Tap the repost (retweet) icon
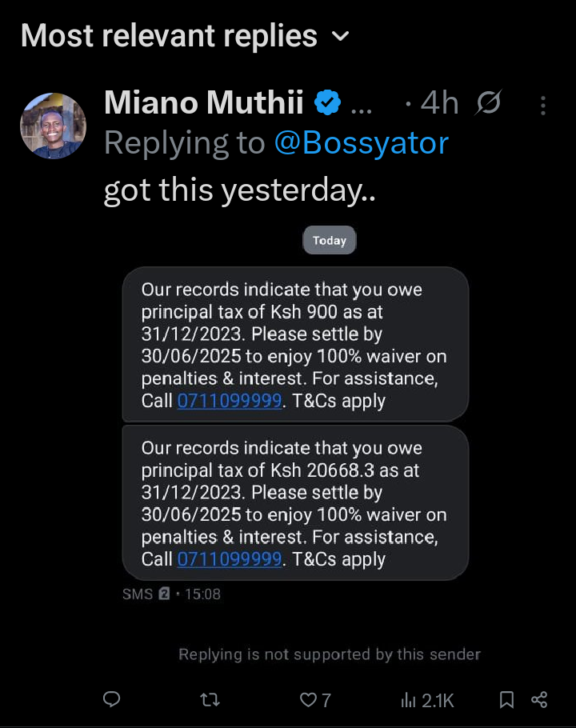Viewport: 576px width, 728px height. click(210, 700)
